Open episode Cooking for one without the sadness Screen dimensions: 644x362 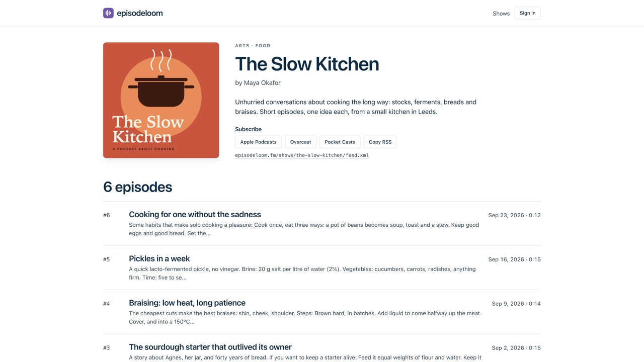pos(195,214)
